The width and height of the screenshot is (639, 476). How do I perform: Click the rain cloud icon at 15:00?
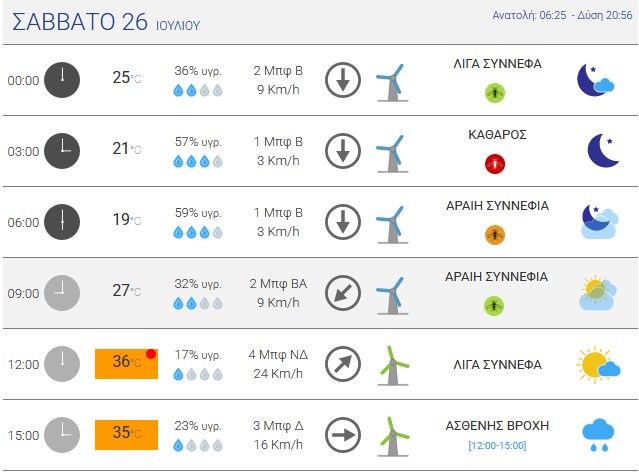tap(598, 435)
